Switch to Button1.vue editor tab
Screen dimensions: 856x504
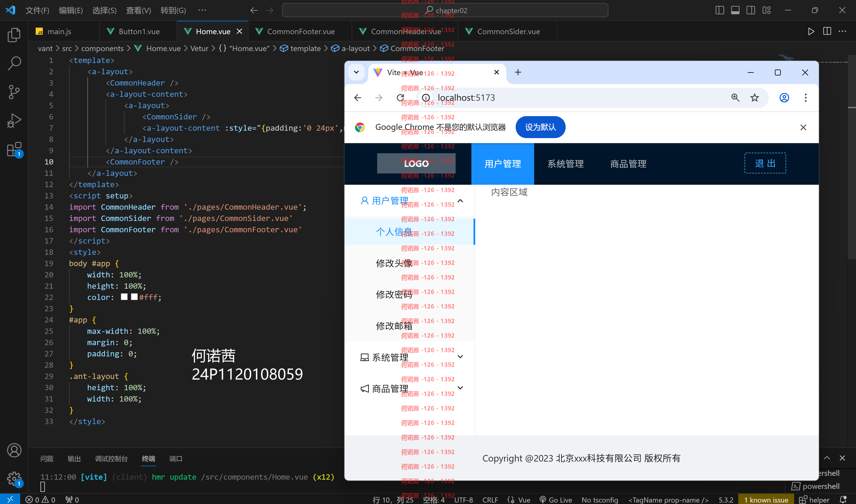tap(138, 31)
